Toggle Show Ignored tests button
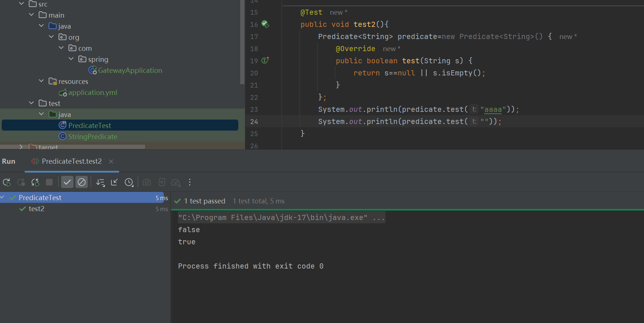644x323 pixels. click(x=82, y=182)
